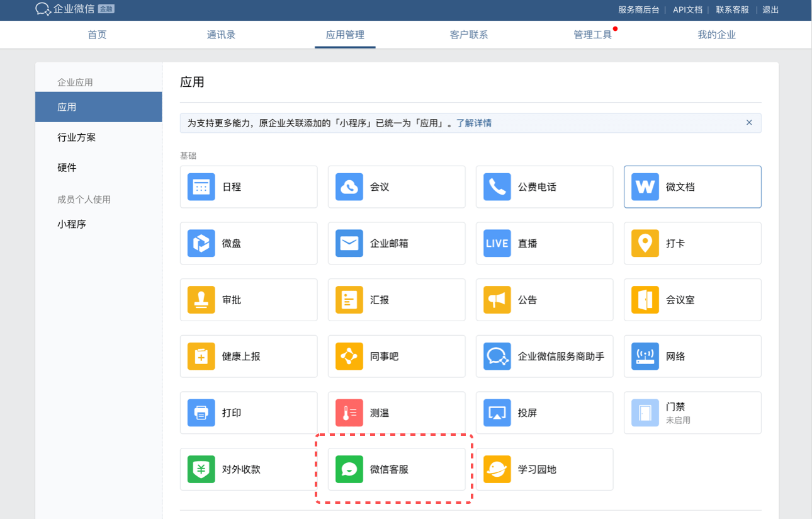
Task: Open the 同事吧 icon
Action: pos(349,356)
